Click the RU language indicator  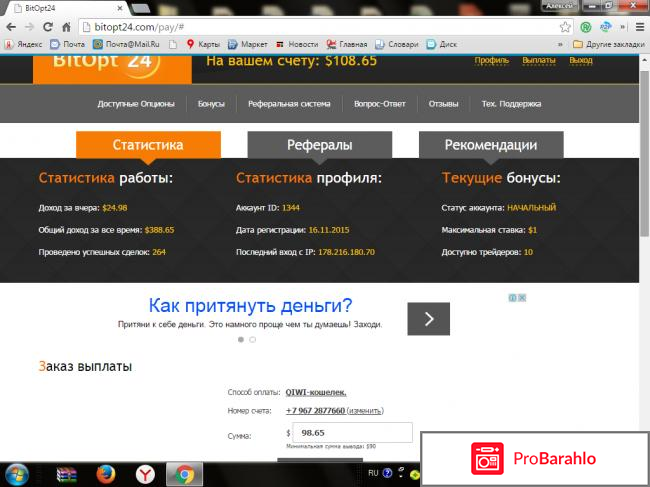point(373,473)
